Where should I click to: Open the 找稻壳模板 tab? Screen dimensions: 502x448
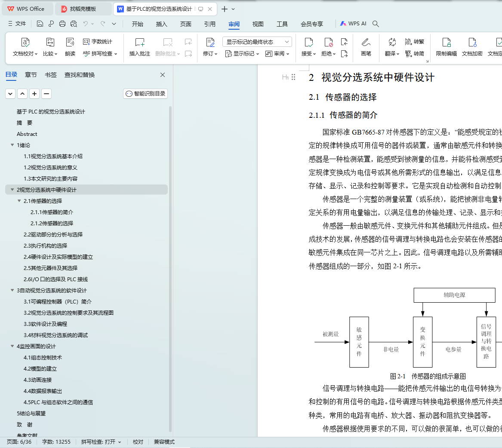tap(83, 9)
